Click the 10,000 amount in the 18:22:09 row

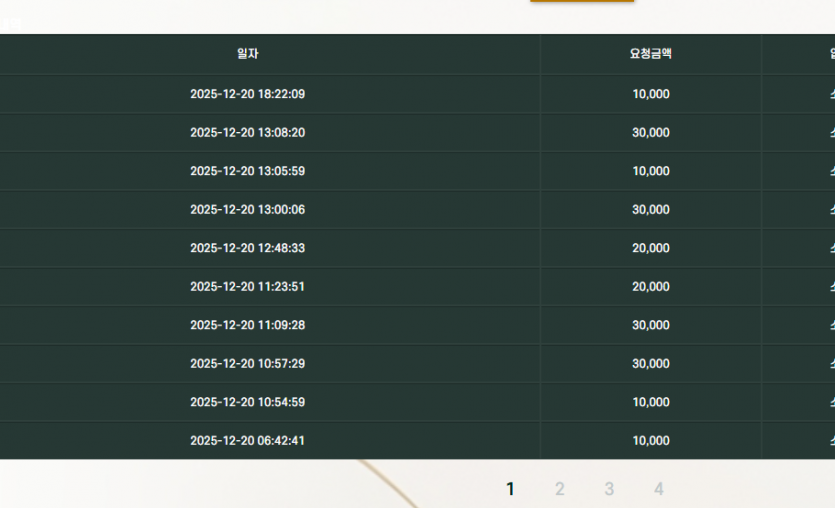click(x=651, y=94)
